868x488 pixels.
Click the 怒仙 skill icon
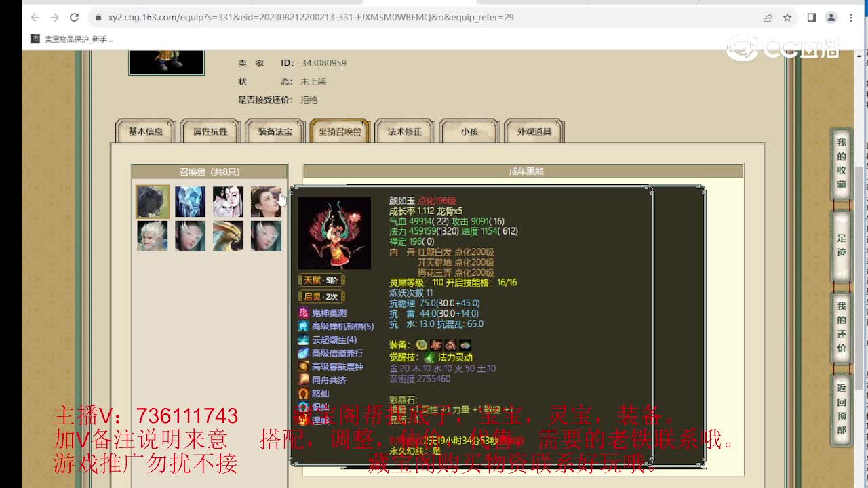(x=304, y=394)
